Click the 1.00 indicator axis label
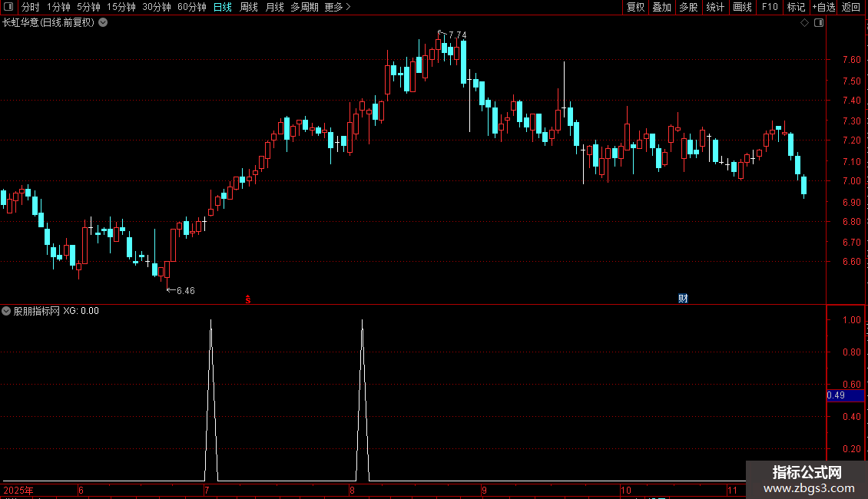Image resolution: width=868 pixels, height=499 pixels. (851, 320)
